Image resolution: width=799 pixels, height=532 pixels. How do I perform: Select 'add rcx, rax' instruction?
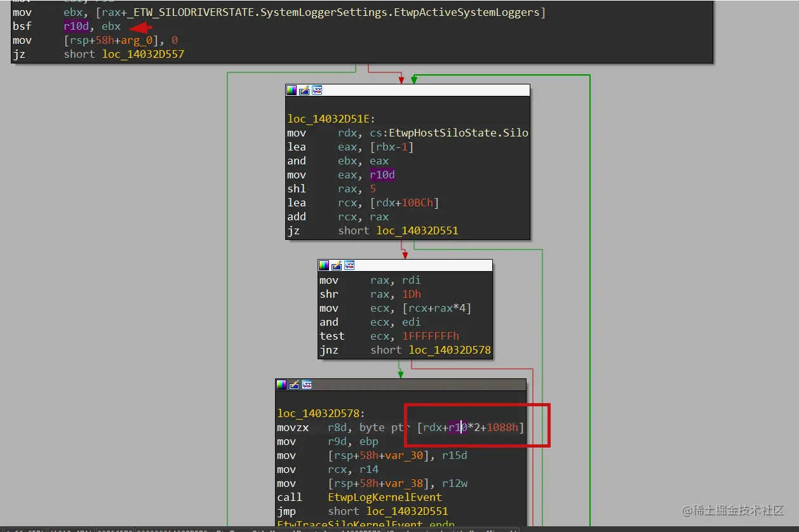[x=338, y=216]
